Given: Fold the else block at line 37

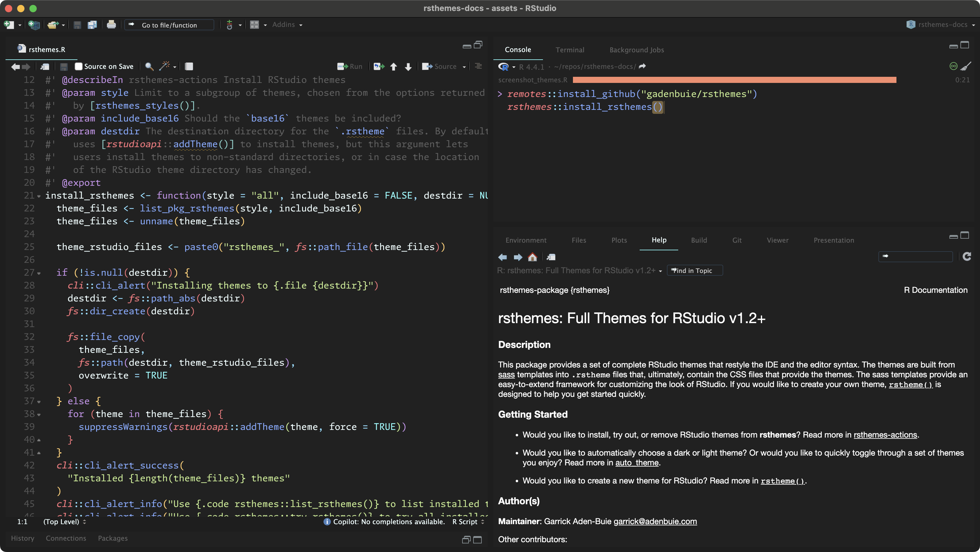Looking at the screenshot, I should pos(39,402).
